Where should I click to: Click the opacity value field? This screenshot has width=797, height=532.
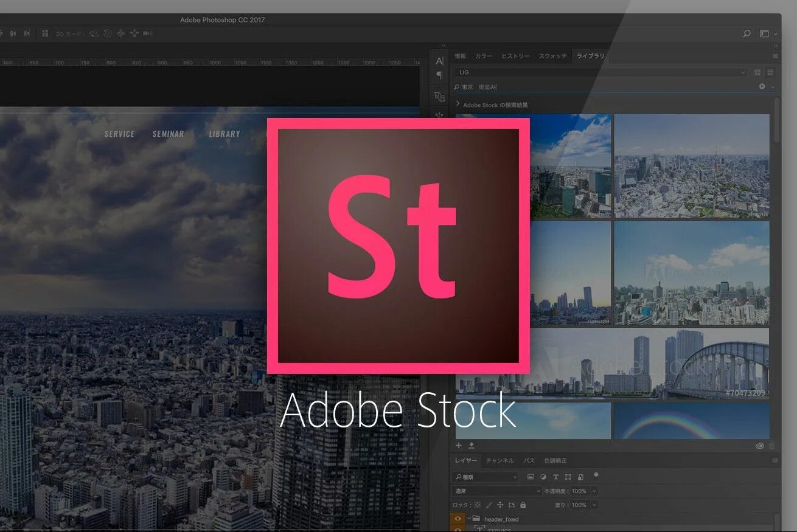click(x=579, y=491)
